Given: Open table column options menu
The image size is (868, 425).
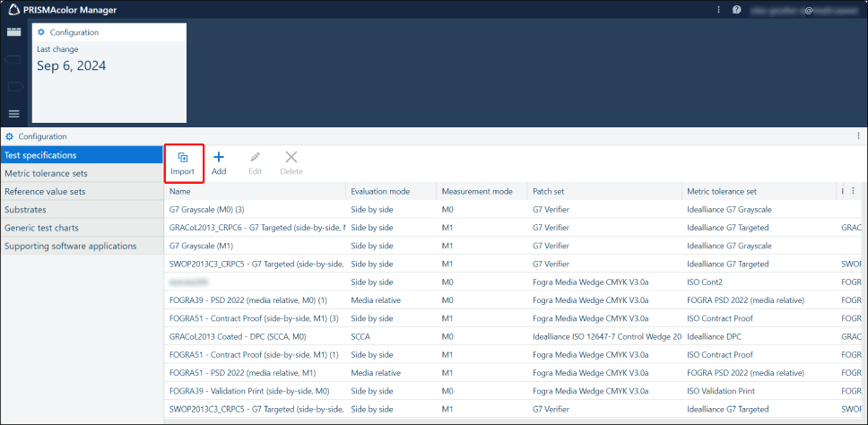Looking at the screenshot, I should (853, 191).
